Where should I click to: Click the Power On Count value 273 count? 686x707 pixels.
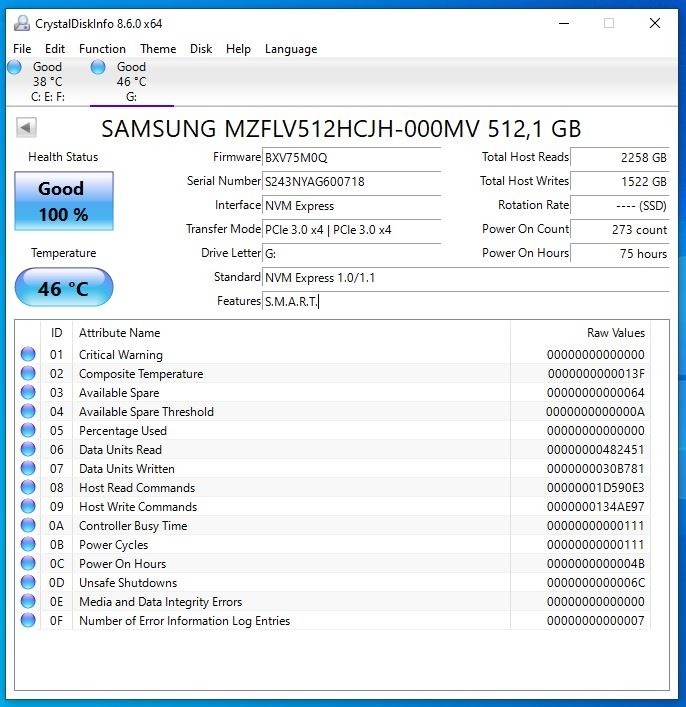coord(620,230)
